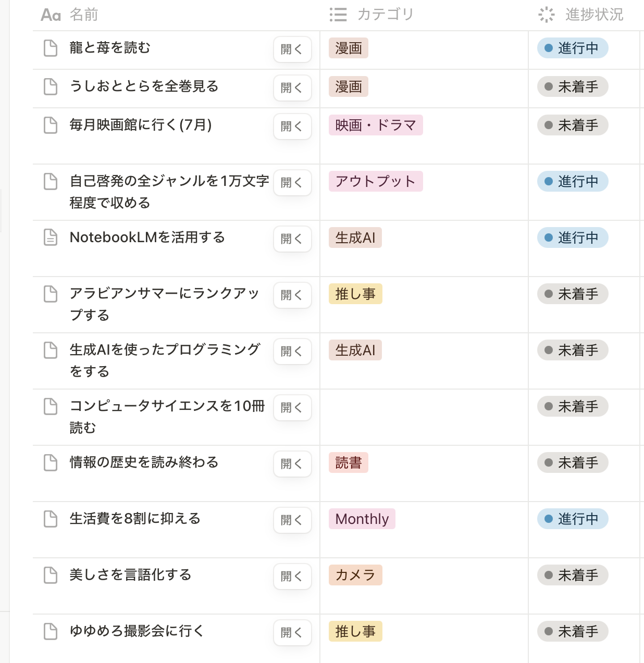Viewport: 644px width, 663px height.
Task: Click page icon beside 情報の歴史を読み終わる
Action: click(51, 462)
